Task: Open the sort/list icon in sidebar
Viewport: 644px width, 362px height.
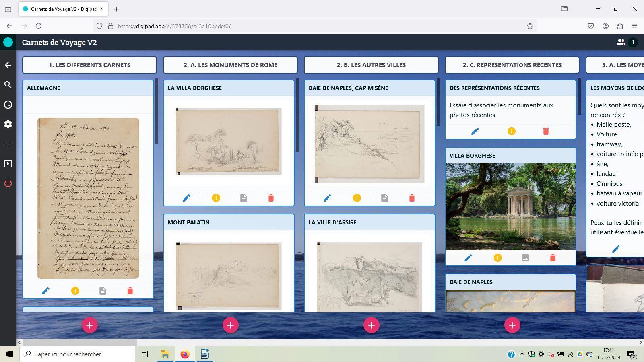Action: click(x=8, y=144)
